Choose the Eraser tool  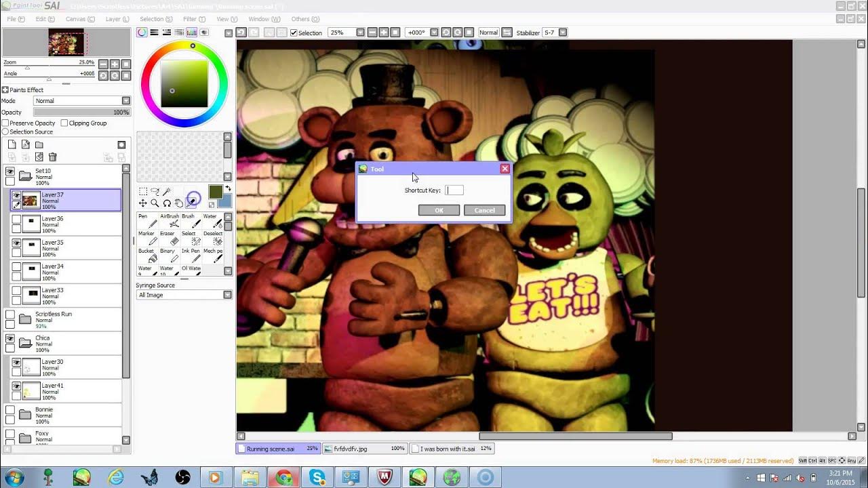(170, 239)
